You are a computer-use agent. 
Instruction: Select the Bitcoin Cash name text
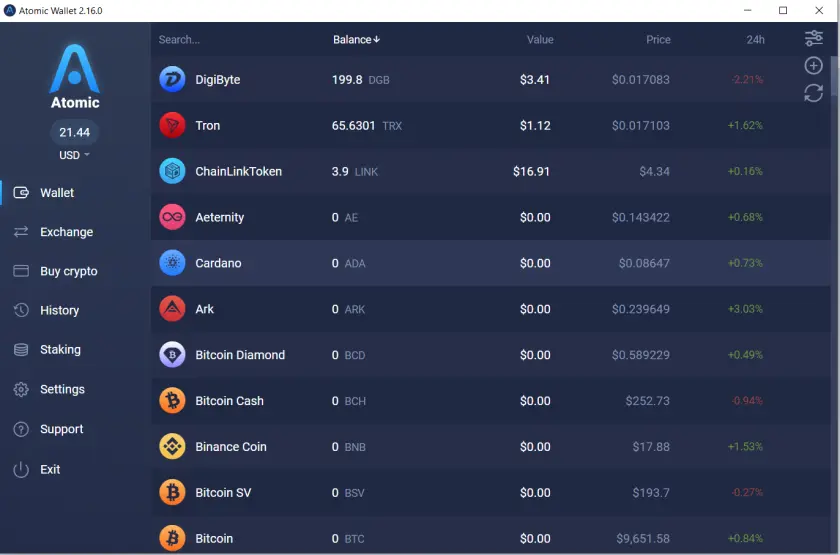(229, 401)
